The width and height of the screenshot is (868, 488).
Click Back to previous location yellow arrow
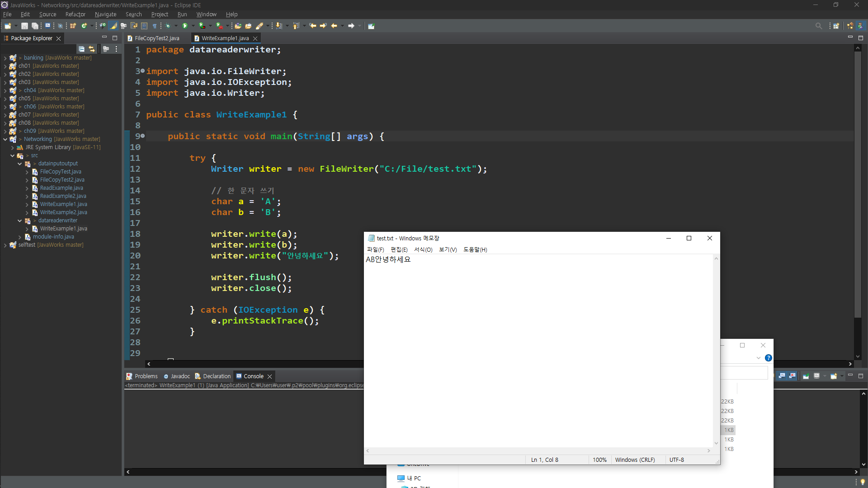point(334,26)
